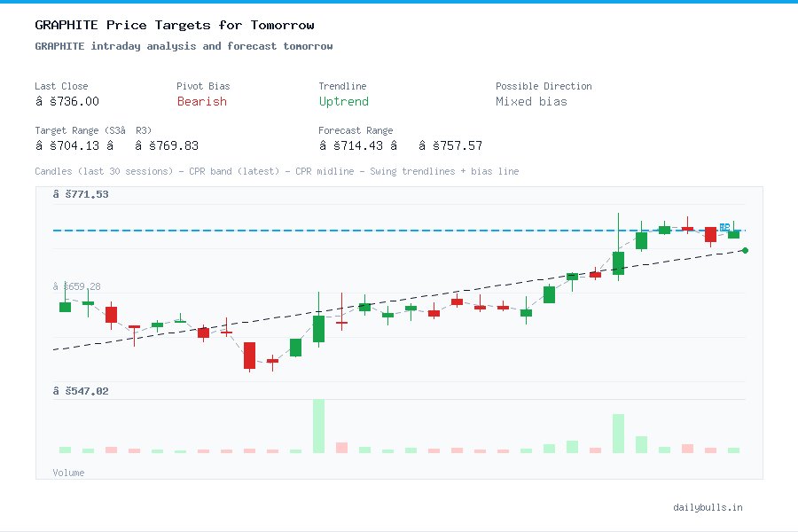Select the small blue volume marker at right

[x=733, y=450]
